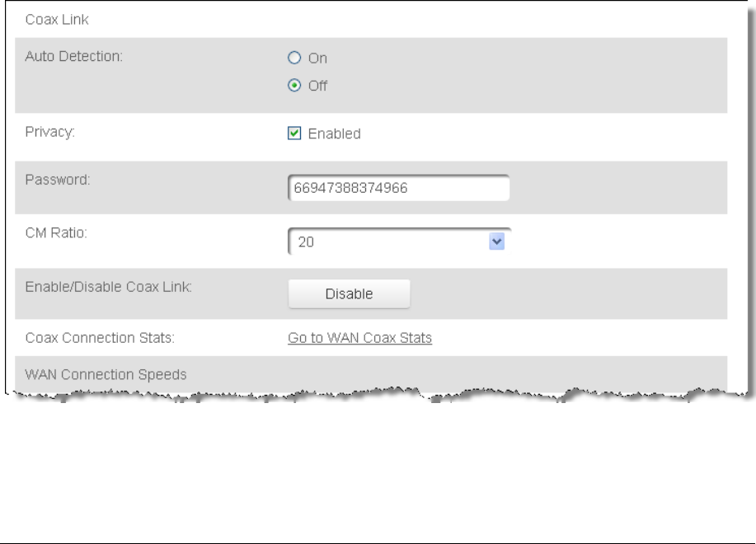Open the Go to WAN Coax Stats link
Viewport: 756px width, 544px height.
[x=359, y=338]
